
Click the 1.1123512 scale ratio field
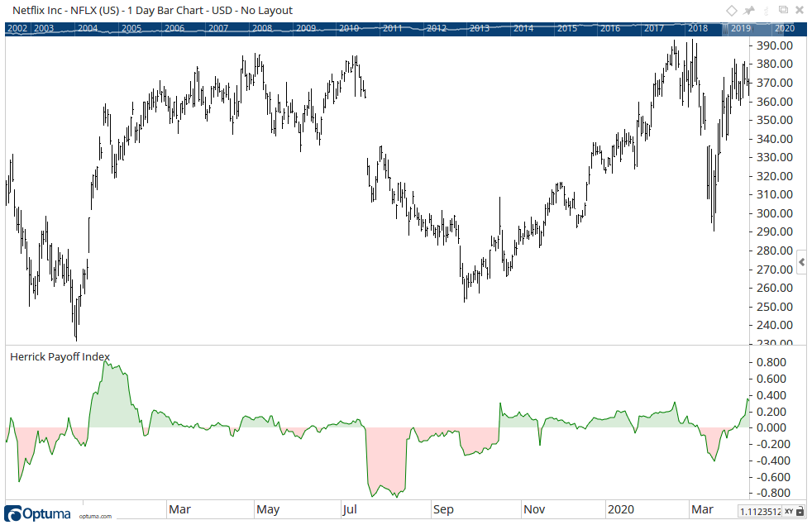click(760, 511)
